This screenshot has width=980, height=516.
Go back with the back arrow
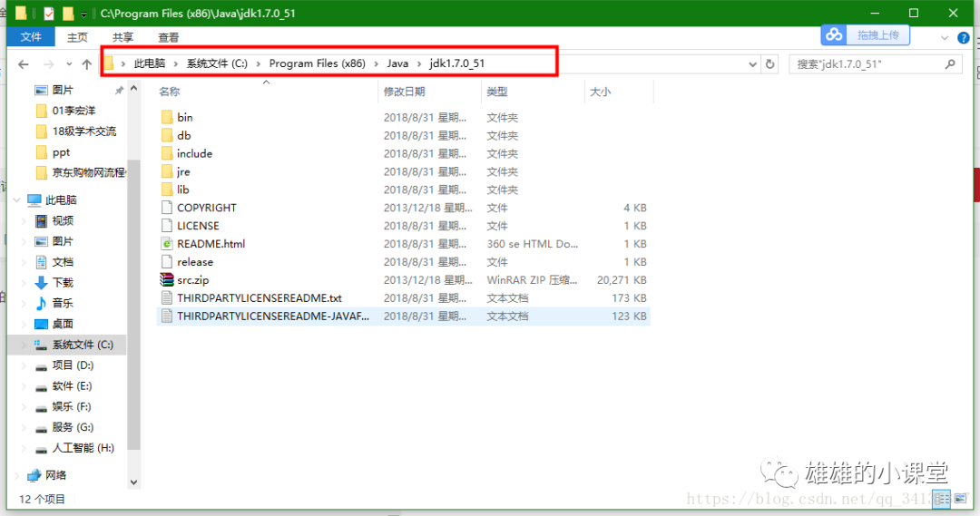(x=24, y=63)
